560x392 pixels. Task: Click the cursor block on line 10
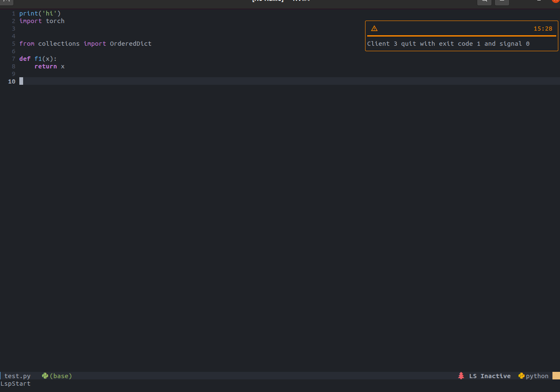21,81
